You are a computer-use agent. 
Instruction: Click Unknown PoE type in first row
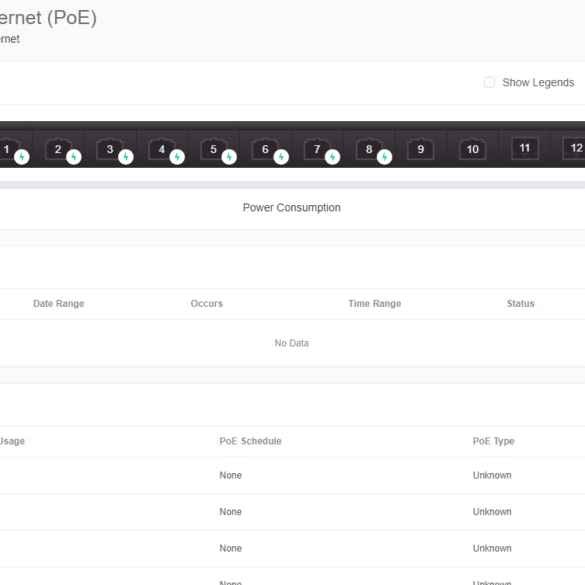pos(492,475)
